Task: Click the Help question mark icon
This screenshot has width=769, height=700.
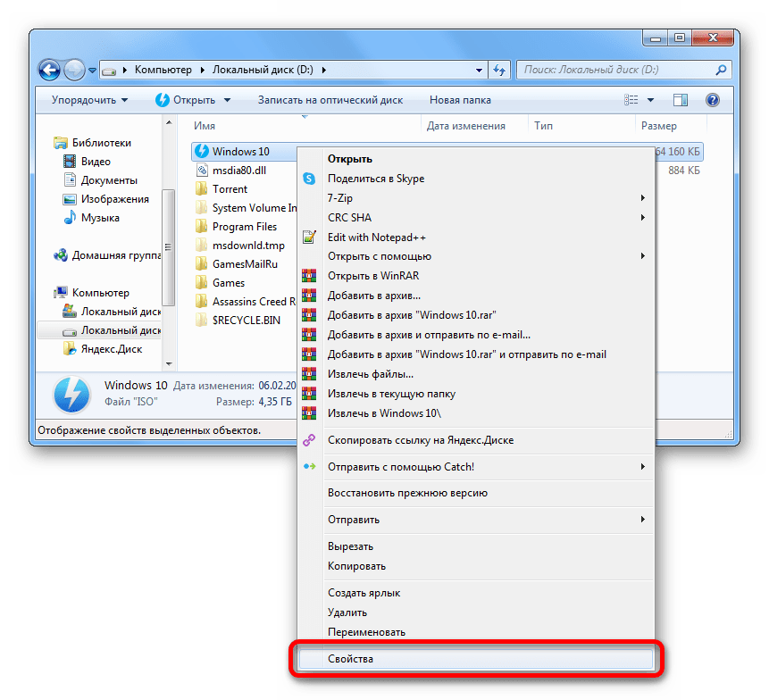Action: tap(713, 100)
